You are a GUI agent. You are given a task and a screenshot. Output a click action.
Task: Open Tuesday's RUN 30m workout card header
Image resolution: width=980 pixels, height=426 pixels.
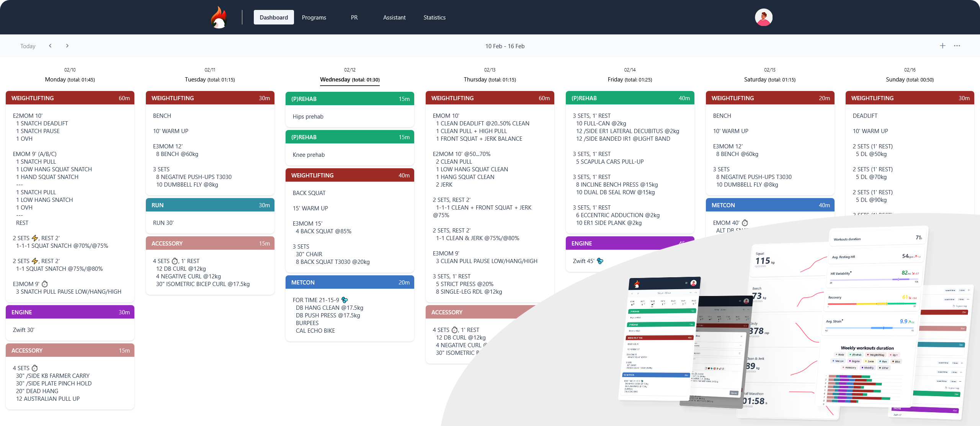[x=210, y=205]
